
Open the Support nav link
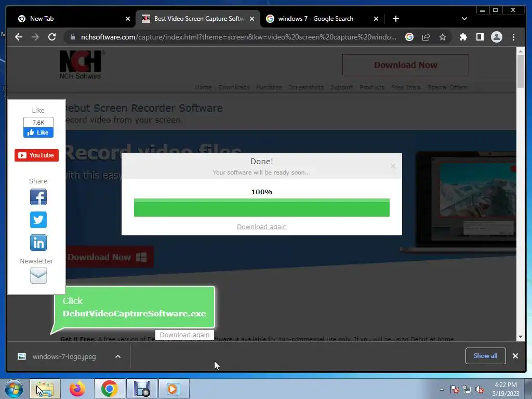342,87
